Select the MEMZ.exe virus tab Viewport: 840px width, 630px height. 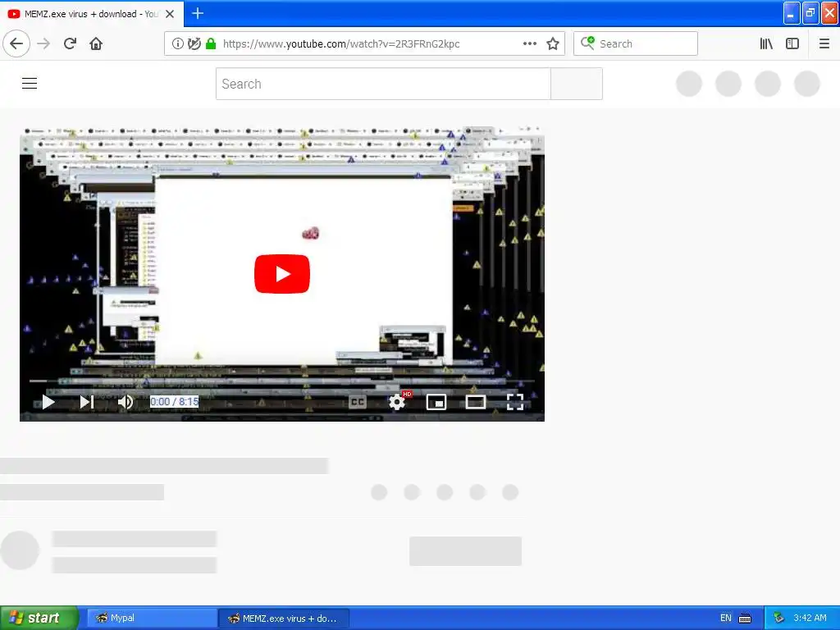(91, 14)
